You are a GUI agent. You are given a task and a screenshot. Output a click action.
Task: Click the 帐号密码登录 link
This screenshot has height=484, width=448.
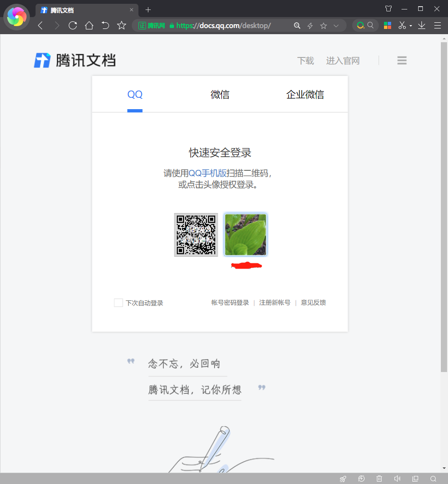(x=230, y=303)
